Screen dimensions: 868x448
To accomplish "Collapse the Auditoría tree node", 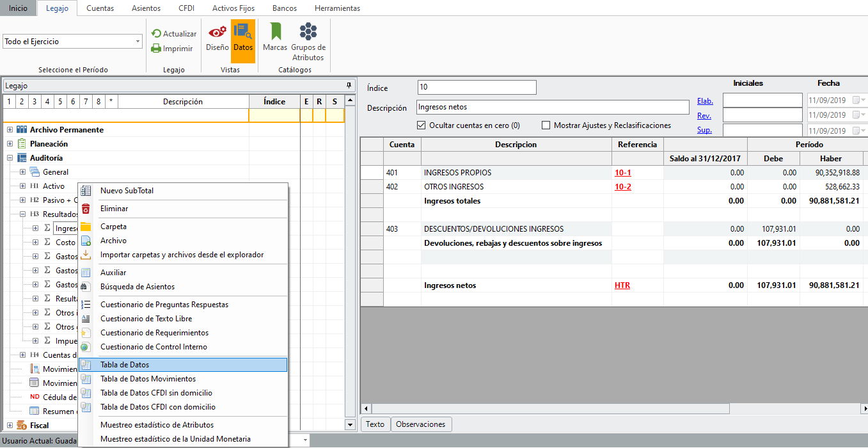I will 10,158.
